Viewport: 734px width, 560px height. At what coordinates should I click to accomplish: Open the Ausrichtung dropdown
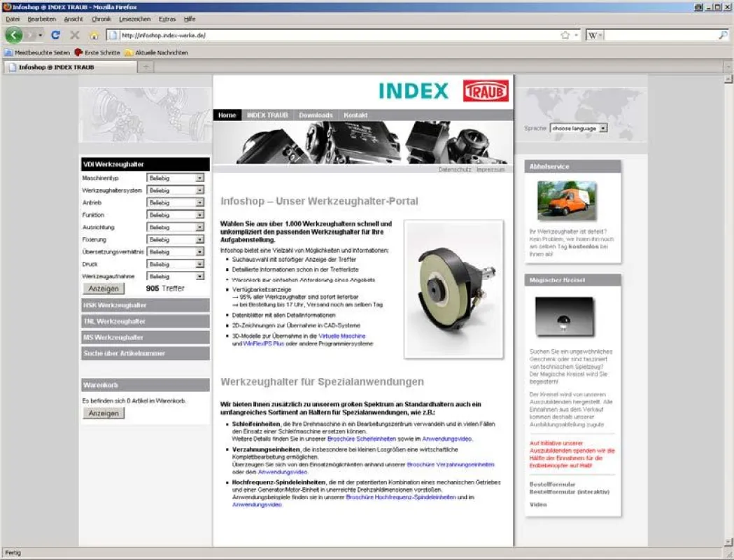point(176,227)
